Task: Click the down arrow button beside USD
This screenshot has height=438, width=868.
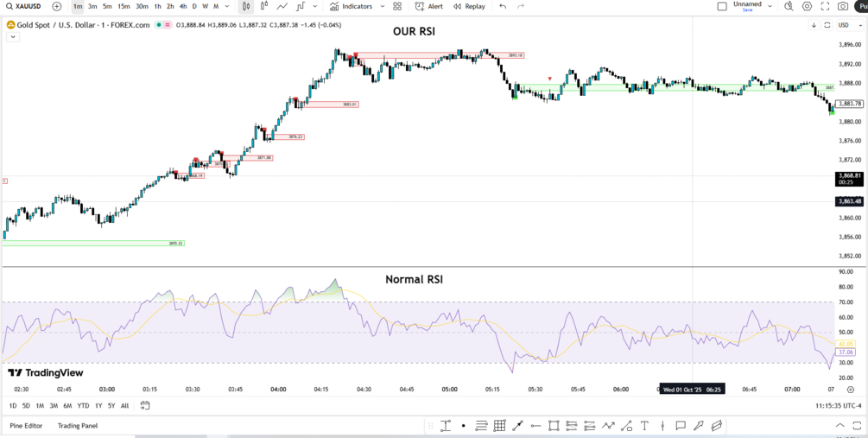Action: pos(814,25)
